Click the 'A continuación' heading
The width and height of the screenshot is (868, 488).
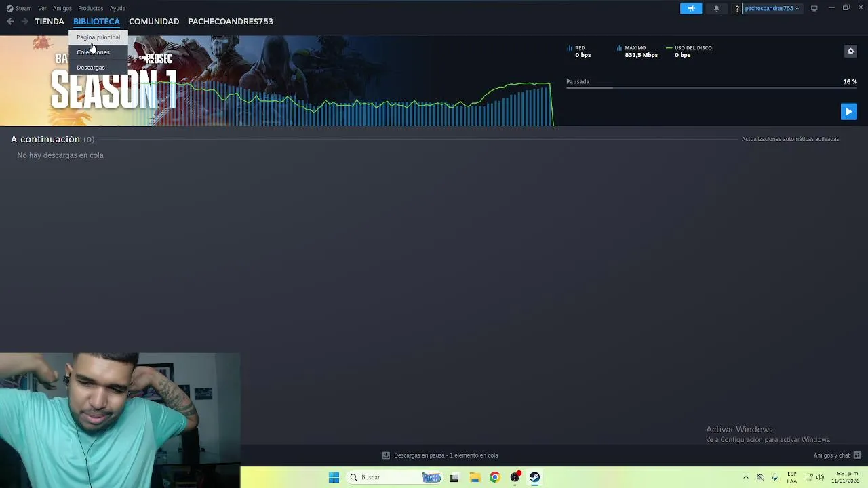45,139
